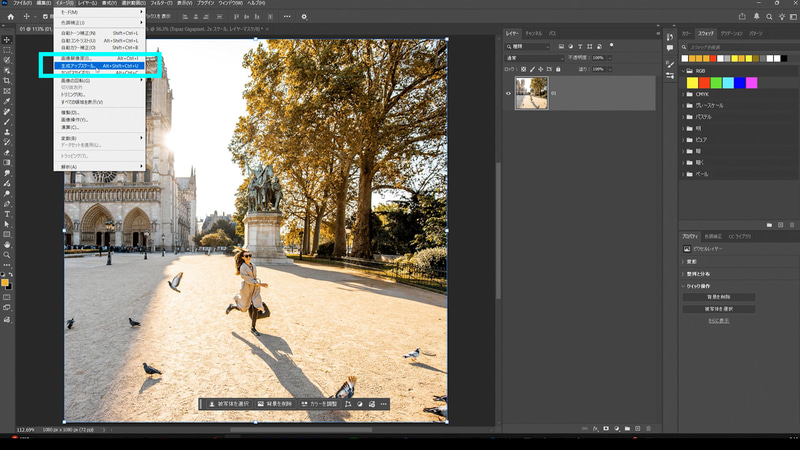
Task: Click 背景を削除 button in Properties panel
Action: (718, 297)
